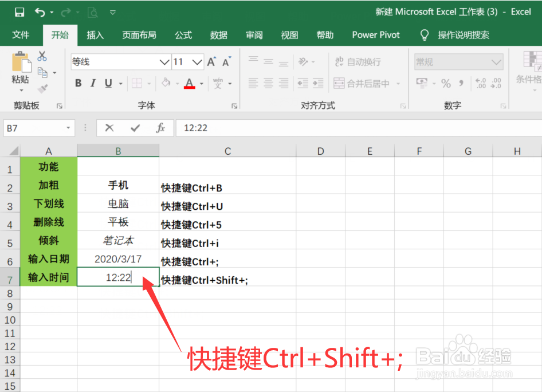Click the accounting currency format icon
Image resolution: width=542 pixels, height=392 pixels.
coord(422,83)
